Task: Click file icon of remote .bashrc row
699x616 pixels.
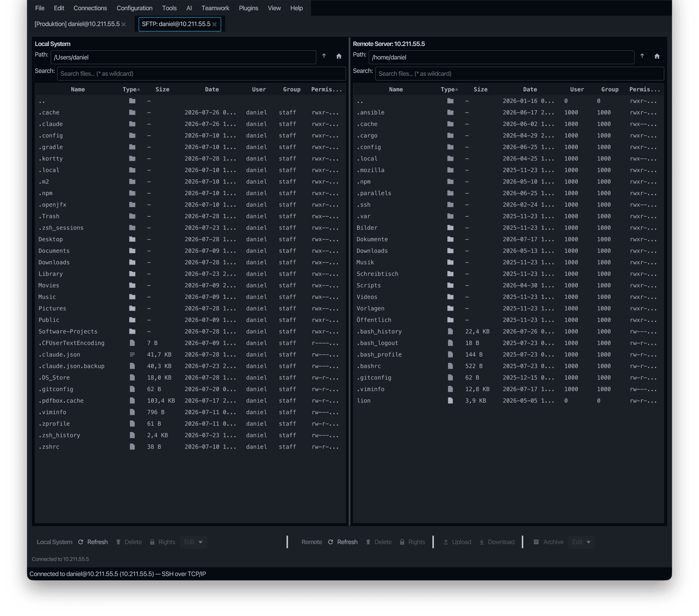Action: [450, 366]
